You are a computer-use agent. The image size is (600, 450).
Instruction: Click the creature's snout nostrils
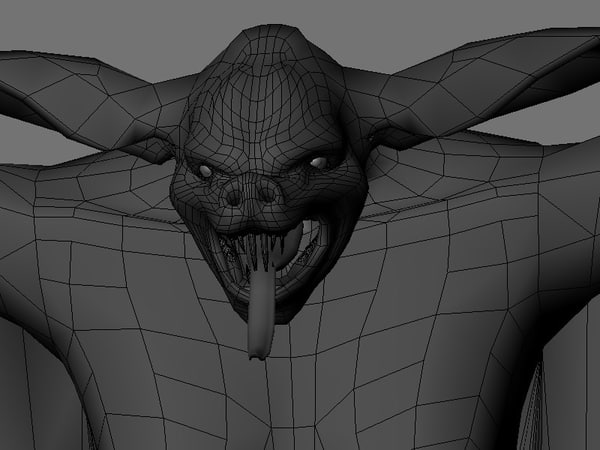(x=249, y=193)
